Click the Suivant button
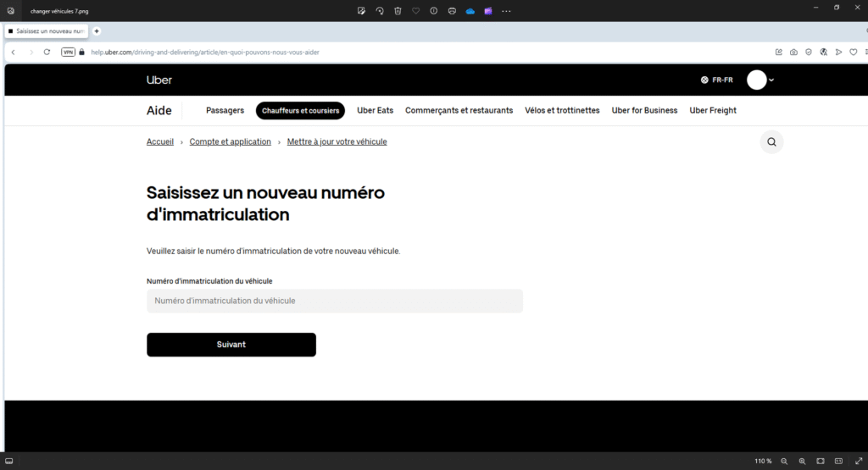Image resolution: width=868 pixels, height=470 pixels. (231, 345)
